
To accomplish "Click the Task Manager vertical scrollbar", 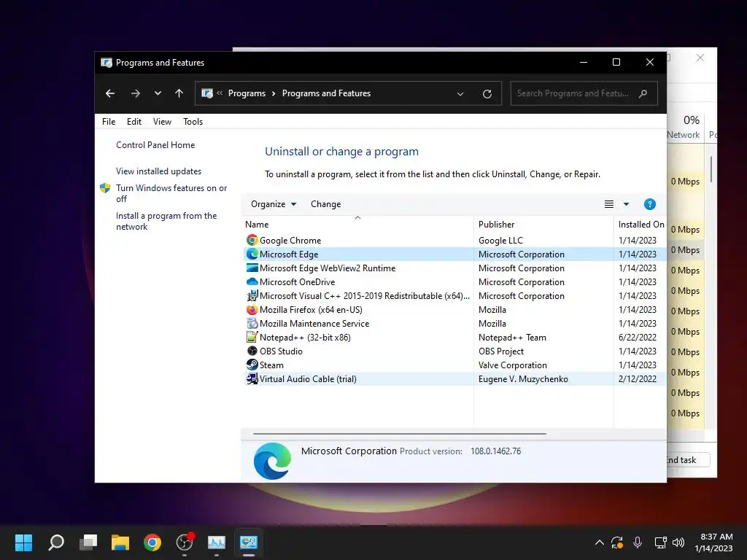I will [711, 169].
